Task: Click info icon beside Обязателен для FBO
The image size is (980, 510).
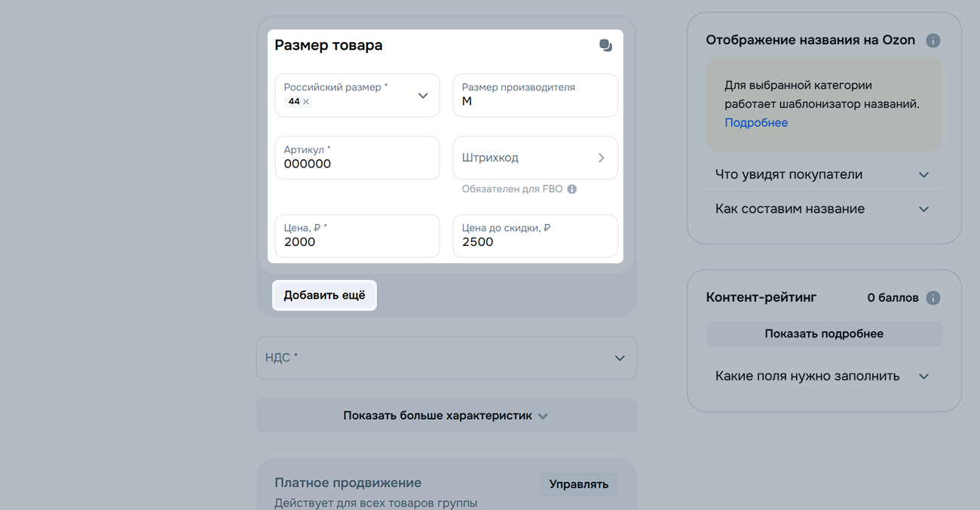Action: 572,189
